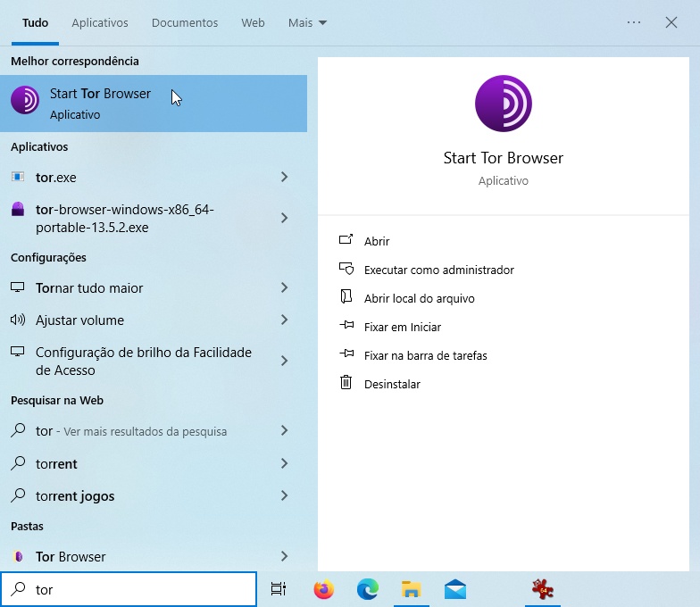Launch Microsoft Edge from taskbar
Viewport: 700px width, 607px height.
(x=368, y=589)
